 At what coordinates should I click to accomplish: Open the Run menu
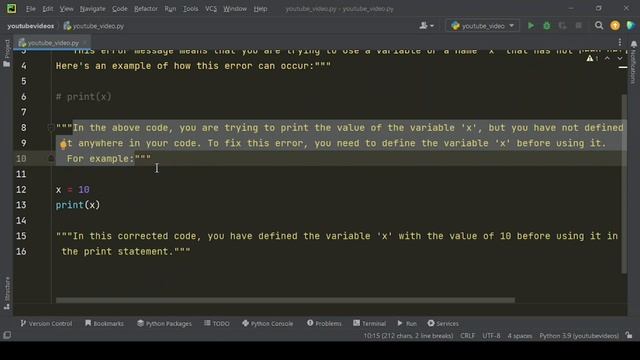[170, 9]
